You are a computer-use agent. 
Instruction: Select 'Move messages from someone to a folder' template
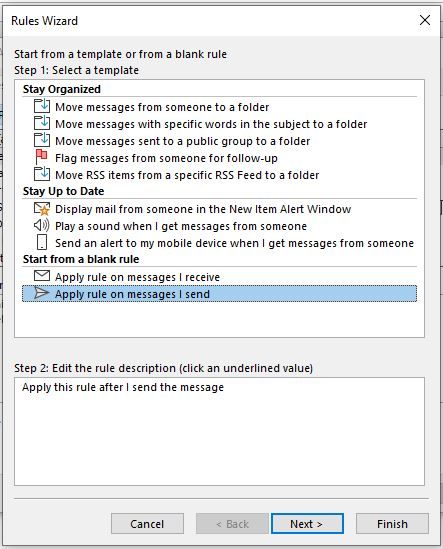pyautogui.click(x=162, y=107)
